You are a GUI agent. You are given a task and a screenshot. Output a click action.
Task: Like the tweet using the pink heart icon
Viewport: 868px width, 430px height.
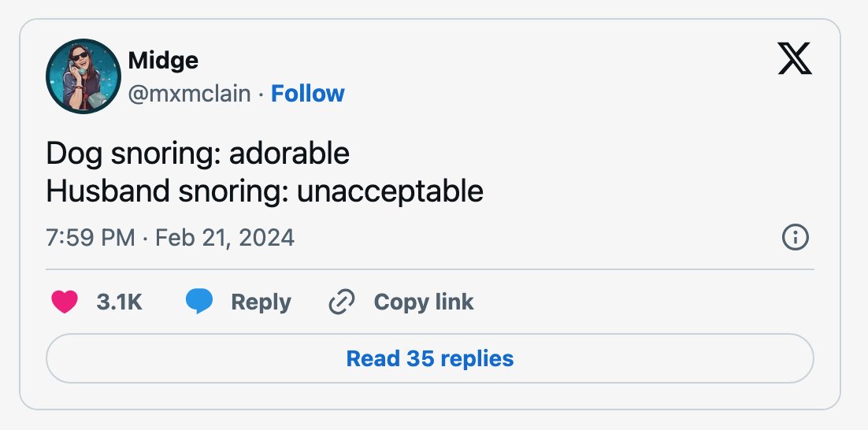65,302
